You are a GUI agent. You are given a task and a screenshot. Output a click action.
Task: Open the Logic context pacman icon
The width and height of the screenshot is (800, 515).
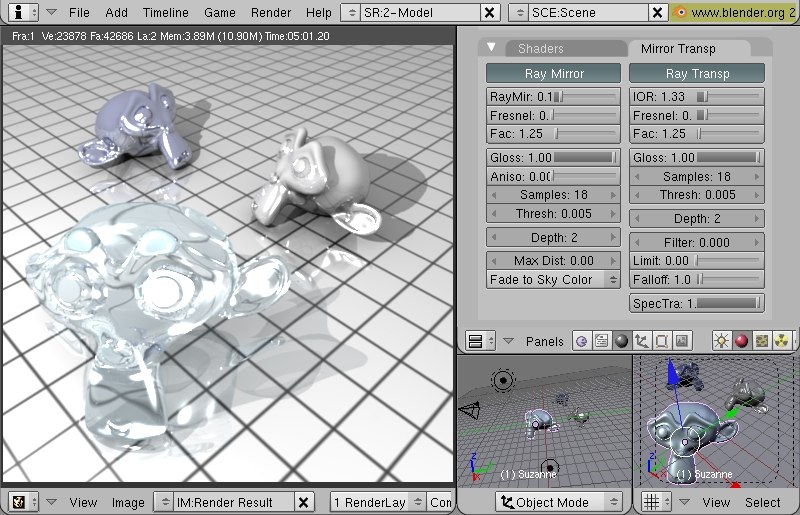(x=581, y=341)
